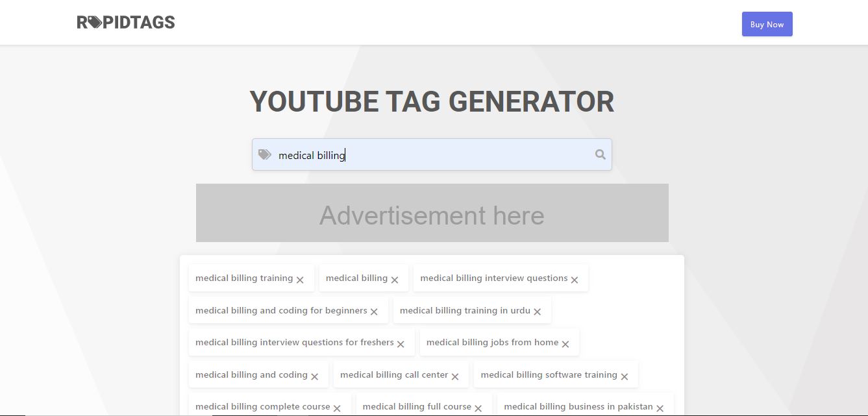
Task: Open the RapidTags homepage via the logo
Action: click(x=125, y=21)
